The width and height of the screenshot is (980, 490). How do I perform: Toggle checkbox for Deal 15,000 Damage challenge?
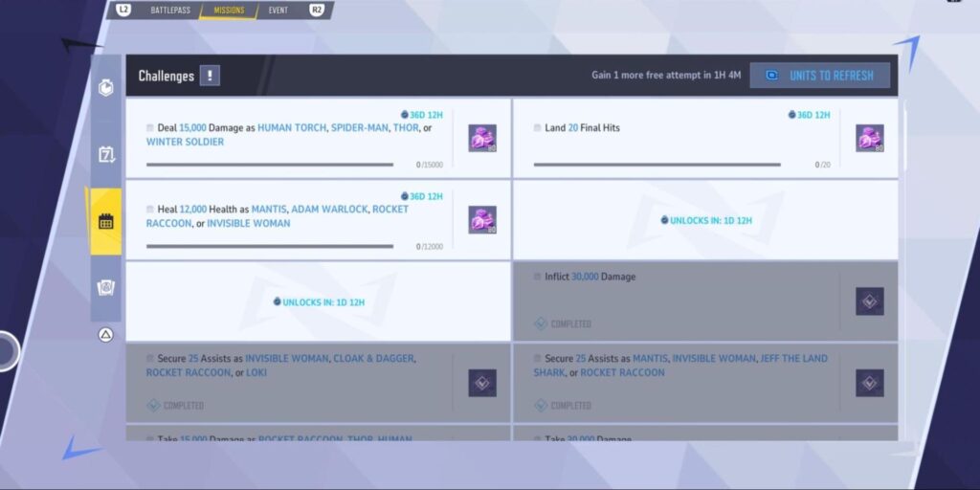coord(150,127)
